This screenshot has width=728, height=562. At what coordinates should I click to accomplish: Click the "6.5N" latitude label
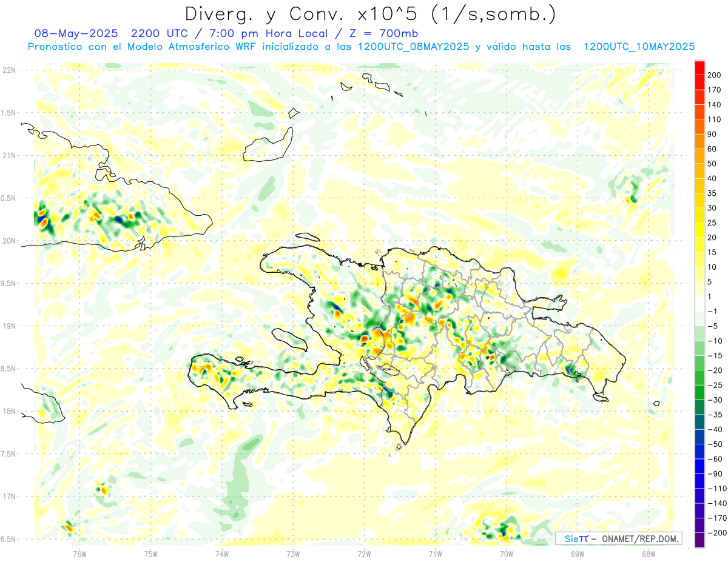click(8, 539)
